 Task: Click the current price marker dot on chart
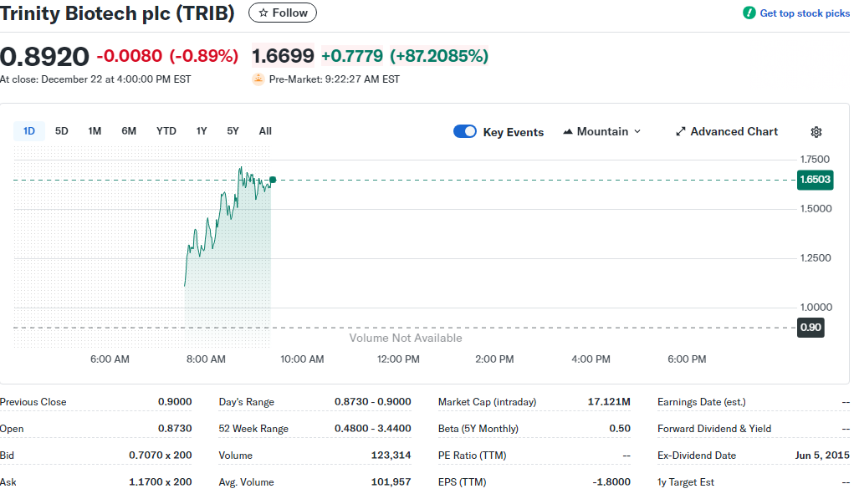point(273,180)
